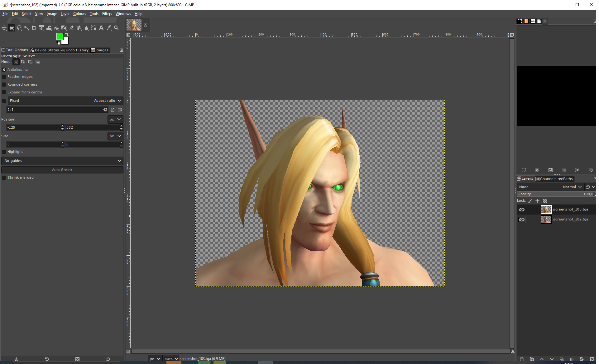Open the Fixed Aspect ratio dropdown
Image resolution: width=599 pixels, height=364 pixels.
point(65,101)
